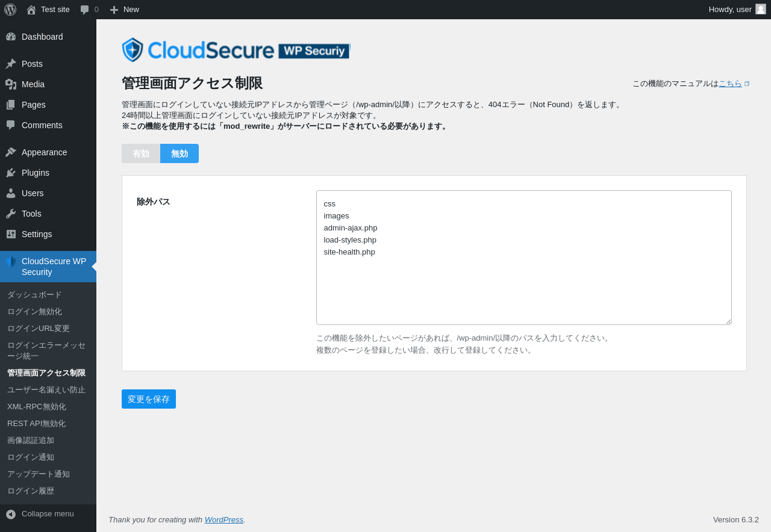771x532 pixels.
Task: Open ログイン無効化 submenu item
Action: [x=34, y=312]
